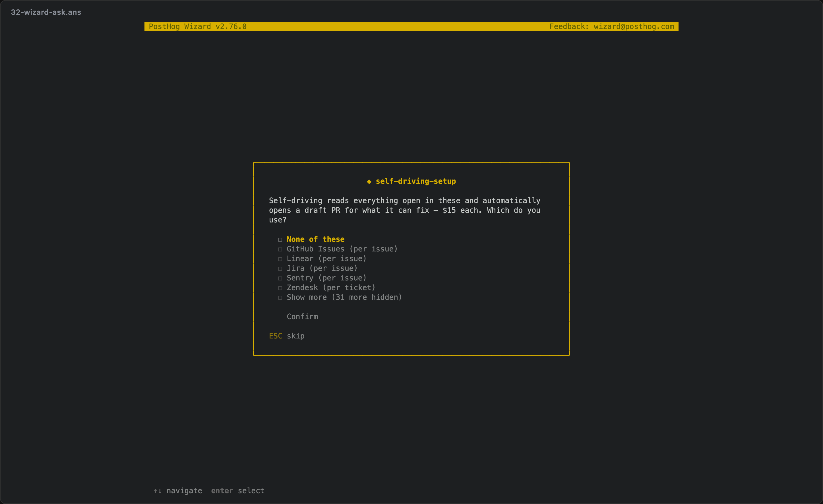Check the Zendesk (per ticket) box
Screen dimensions: 823x504
coord(280,288)
